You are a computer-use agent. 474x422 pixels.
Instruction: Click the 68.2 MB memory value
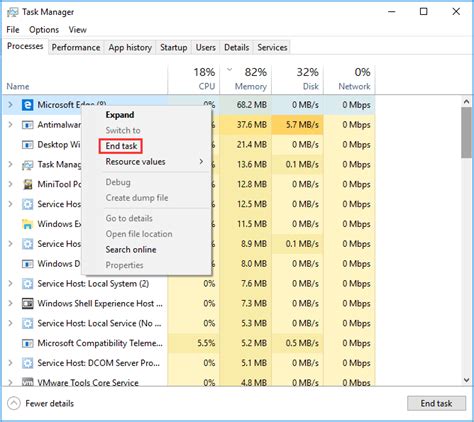[x=252, y=105]
